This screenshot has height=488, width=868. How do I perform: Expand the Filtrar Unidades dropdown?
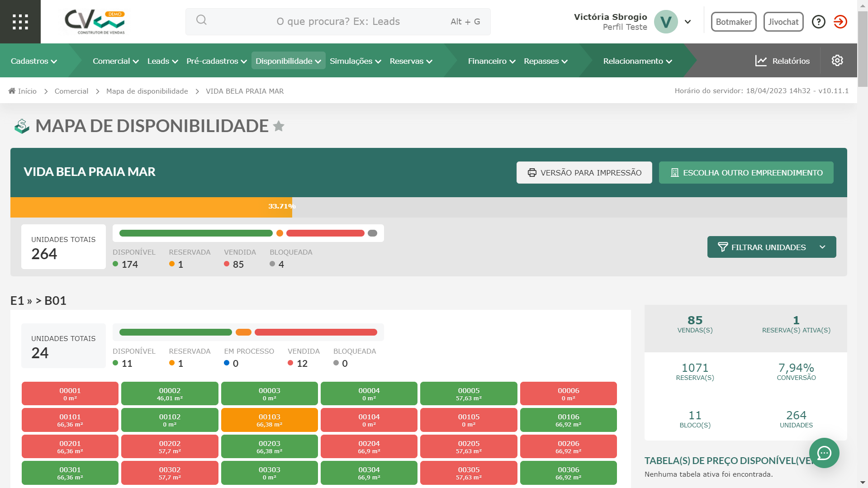pyautogui.click(x=771, y=247)
